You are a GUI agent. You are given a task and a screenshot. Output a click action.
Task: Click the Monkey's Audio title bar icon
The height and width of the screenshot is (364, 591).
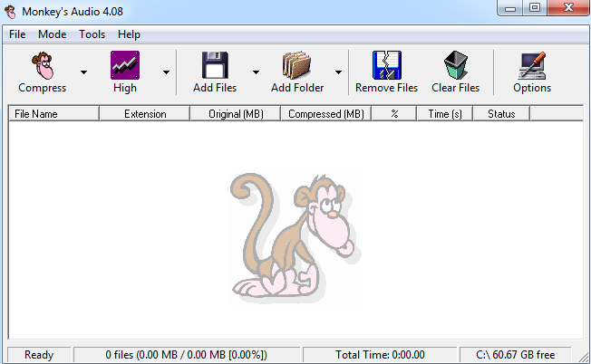(x=11, y=12)
